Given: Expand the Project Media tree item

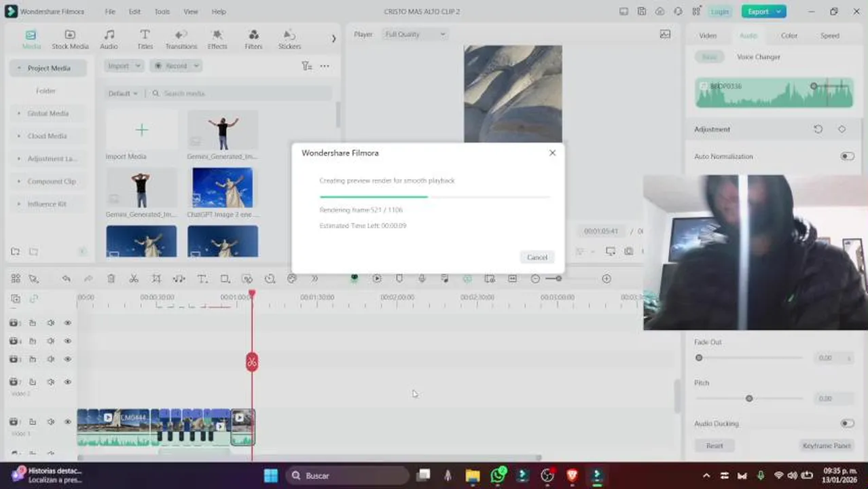Looking at the screenshot, I should click(x=19, y=68).
